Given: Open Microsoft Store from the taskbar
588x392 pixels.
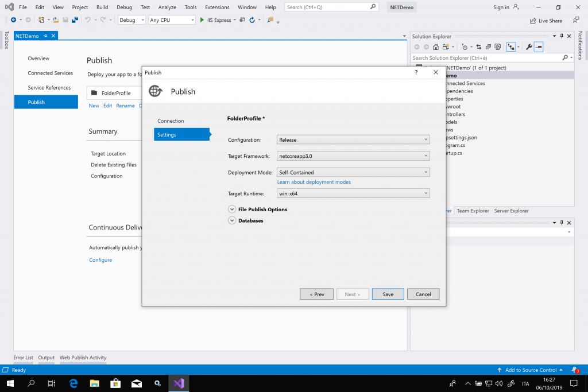Looking at the screenshot, I should coord(115,383).
